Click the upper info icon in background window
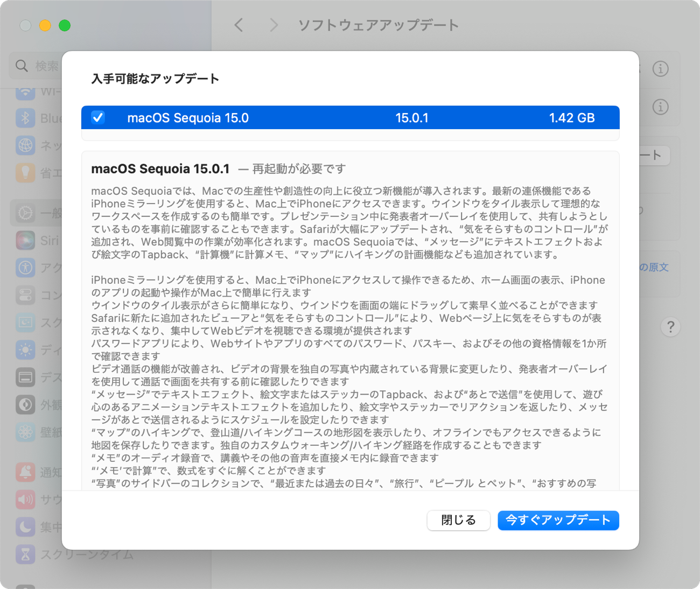 pyautogui.click(x=661, y=68)
